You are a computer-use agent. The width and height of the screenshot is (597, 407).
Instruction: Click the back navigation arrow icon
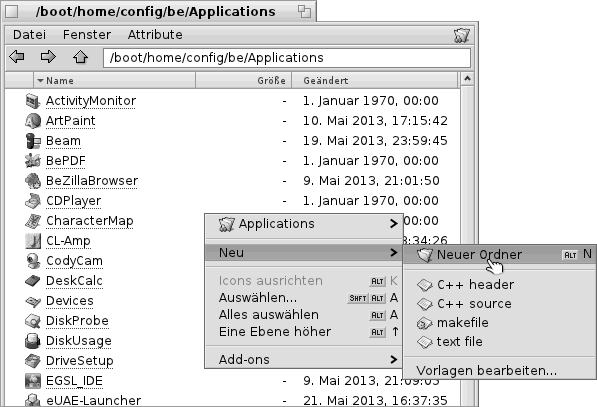[17, 57]
